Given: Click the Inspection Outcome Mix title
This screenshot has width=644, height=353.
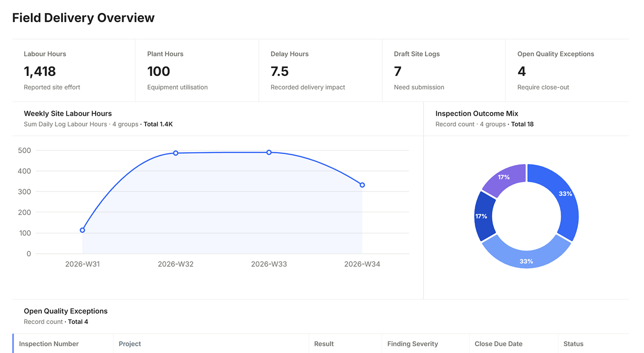Looking at the screenshot, I should (477, 113).
